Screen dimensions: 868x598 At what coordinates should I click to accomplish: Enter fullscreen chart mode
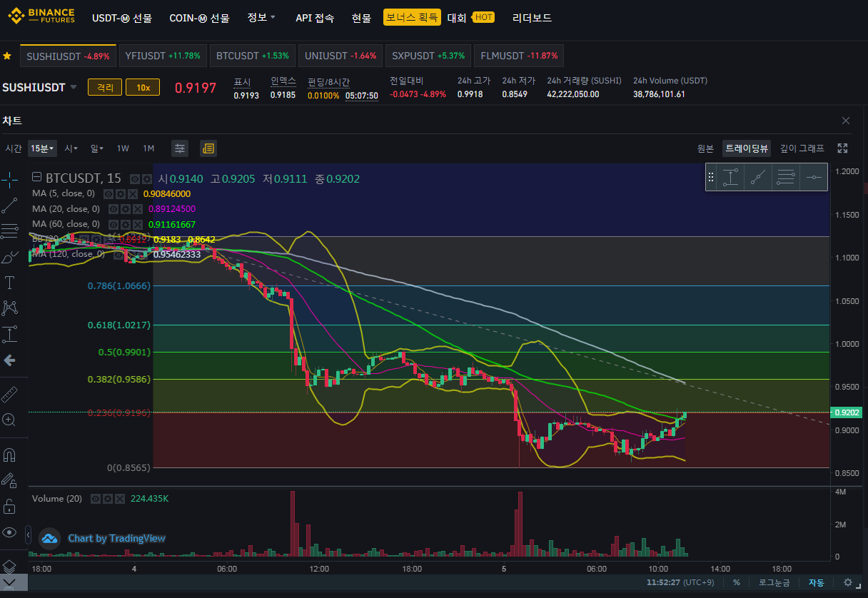coord(842,148)
